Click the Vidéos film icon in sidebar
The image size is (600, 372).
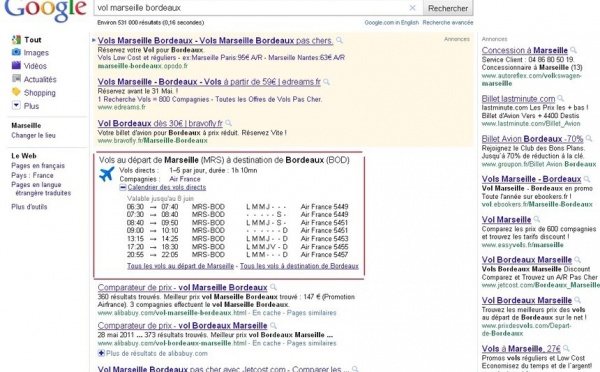click(x=16, y=65)
